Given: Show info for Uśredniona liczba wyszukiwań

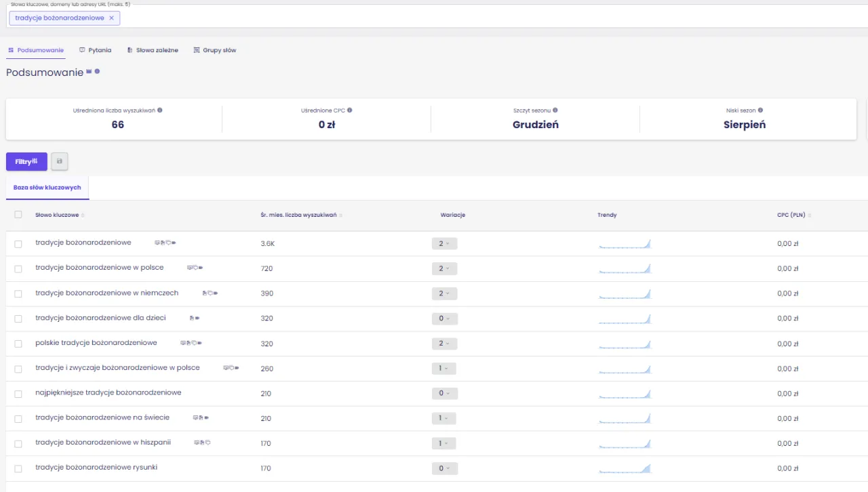Looking at the screenshot, I should [x=160, y=110].
